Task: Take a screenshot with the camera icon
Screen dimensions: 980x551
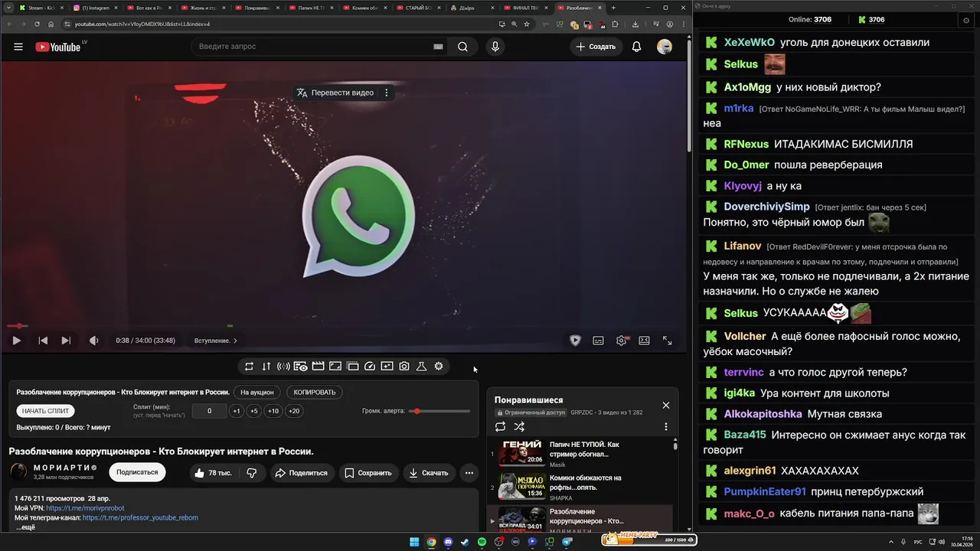Action: click(x=403, y=367)
